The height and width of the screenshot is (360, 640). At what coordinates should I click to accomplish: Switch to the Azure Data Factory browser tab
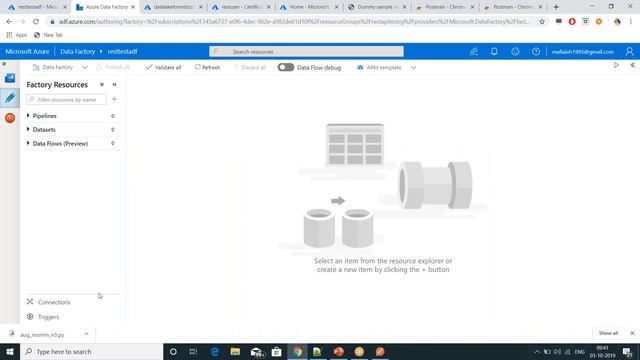(x=105, y=7)
